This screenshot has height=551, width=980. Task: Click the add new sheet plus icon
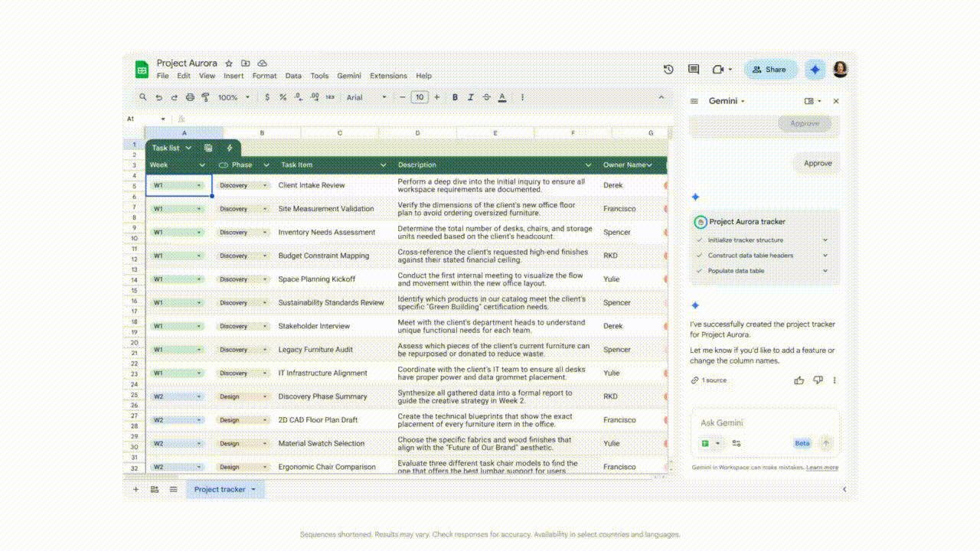136,489
